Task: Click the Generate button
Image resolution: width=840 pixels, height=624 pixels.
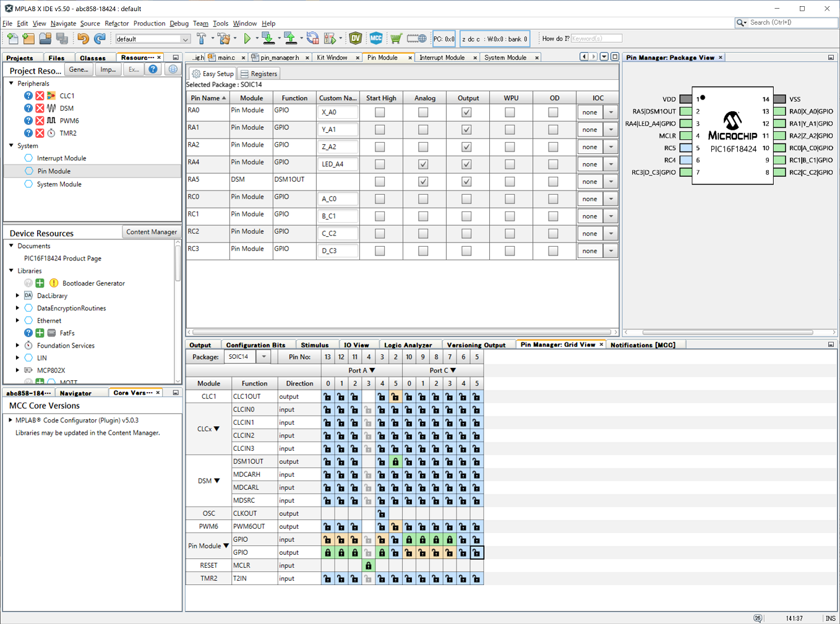Action: pyautogui.click(x=79, y=69)
